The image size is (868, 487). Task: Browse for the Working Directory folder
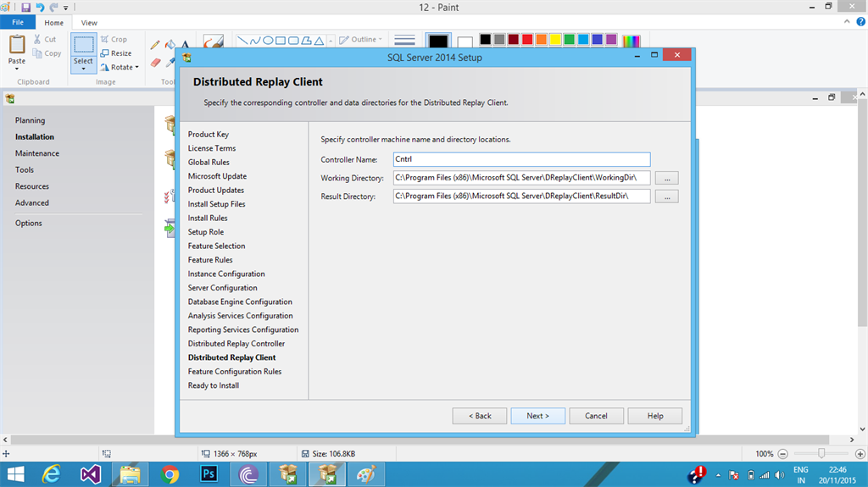(x=667, y=178)
